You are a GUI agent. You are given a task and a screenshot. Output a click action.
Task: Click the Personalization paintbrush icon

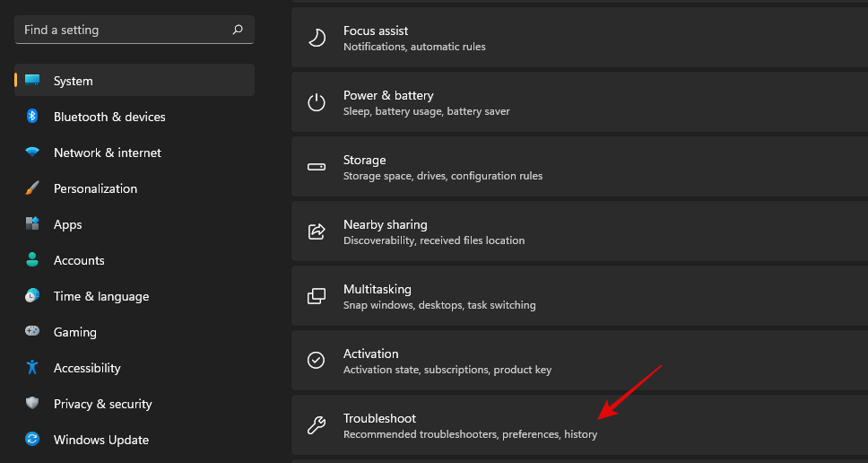(32, 188)
